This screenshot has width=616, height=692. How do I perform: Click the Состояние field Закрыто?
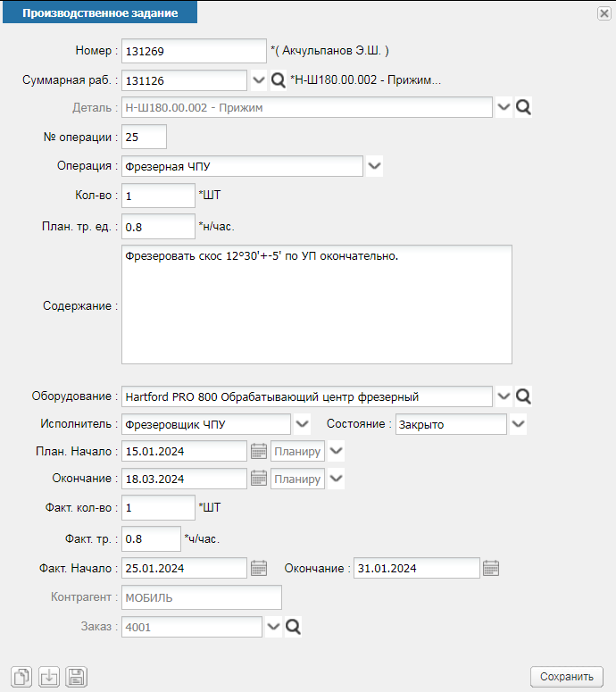[451, 424]
